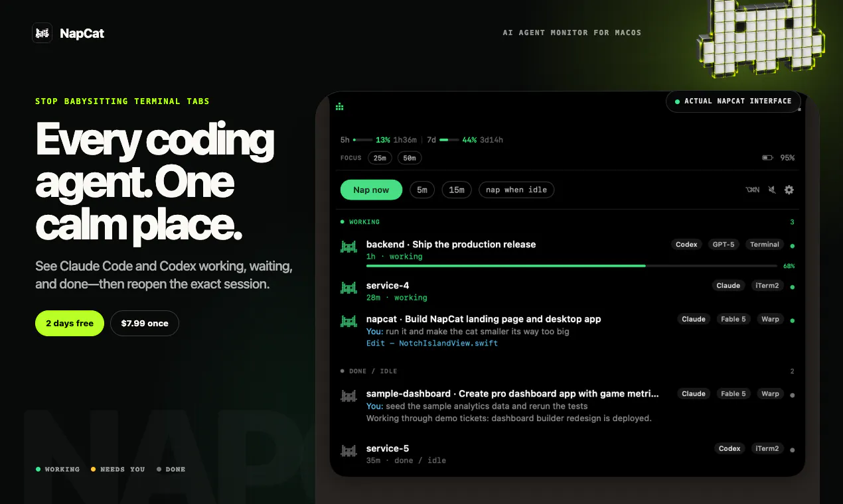
Task: Click the gray cat icon for sample-dashboard
Action: (x=348, y=395)
